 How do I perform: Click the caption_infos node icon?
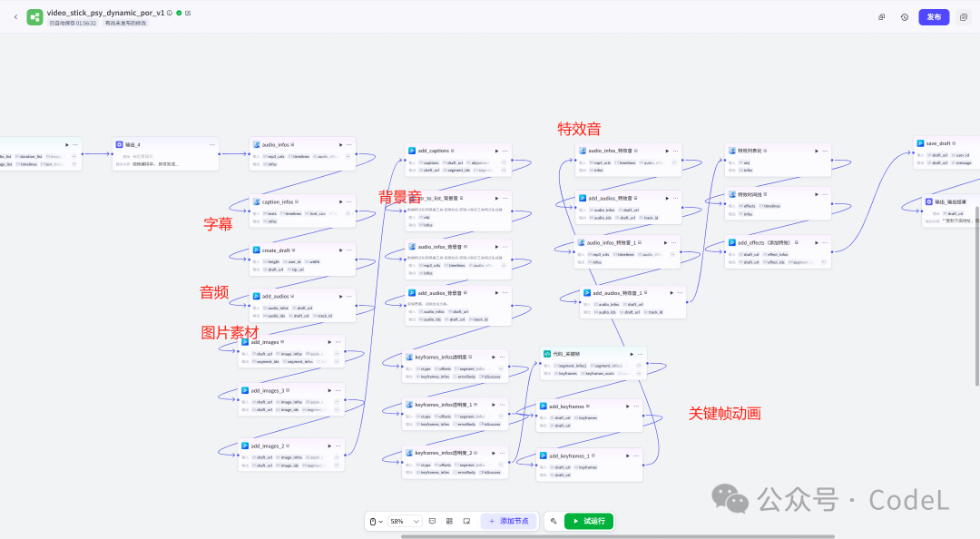256,202
